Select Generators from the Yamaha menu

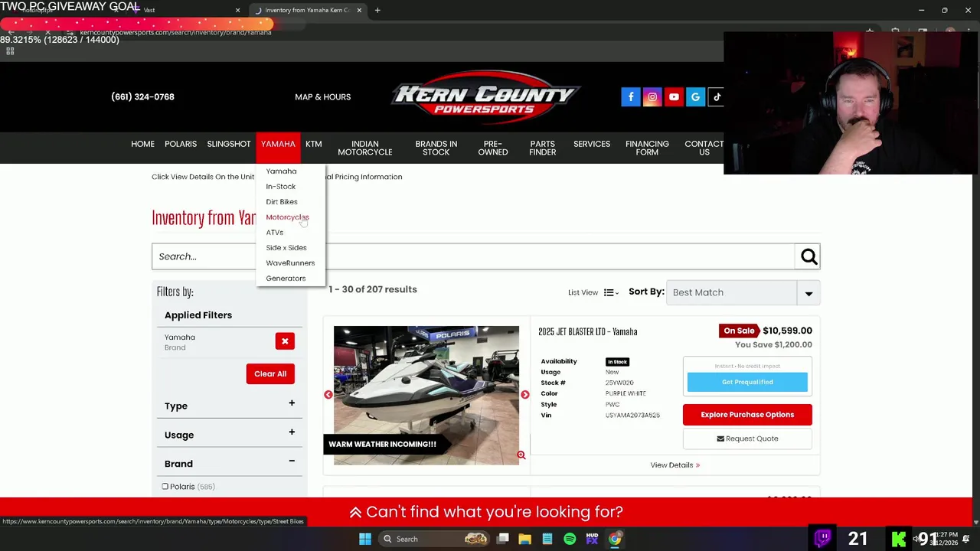pos(286,279)
